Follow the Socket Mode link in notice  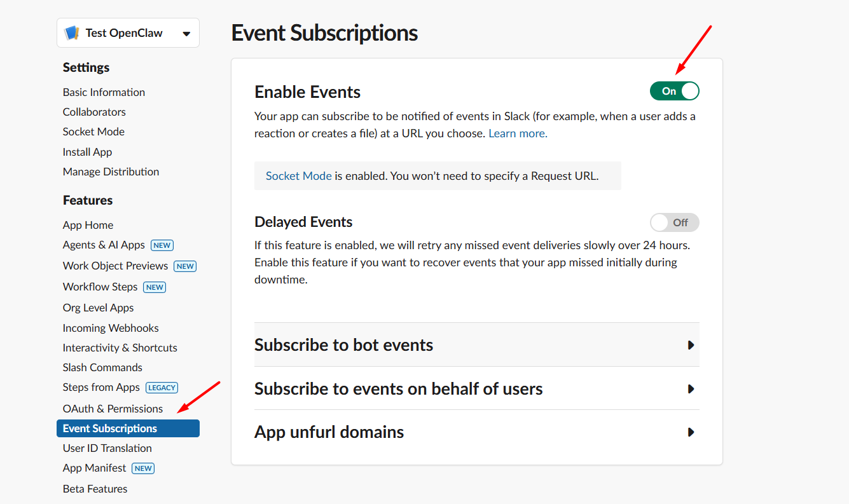click(298, 176)
